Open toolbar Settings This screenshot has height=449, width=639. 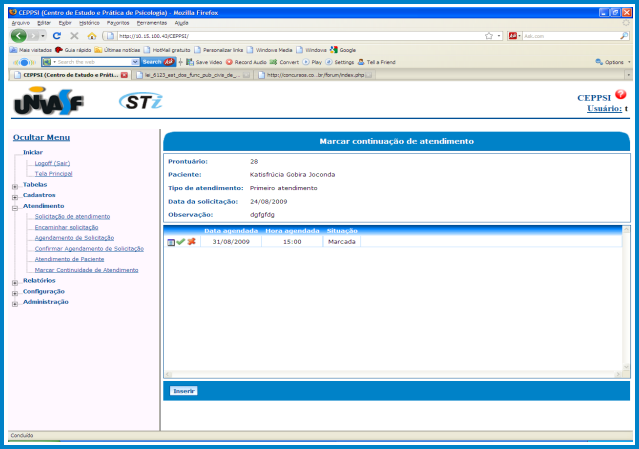click(x=340, y=62)
